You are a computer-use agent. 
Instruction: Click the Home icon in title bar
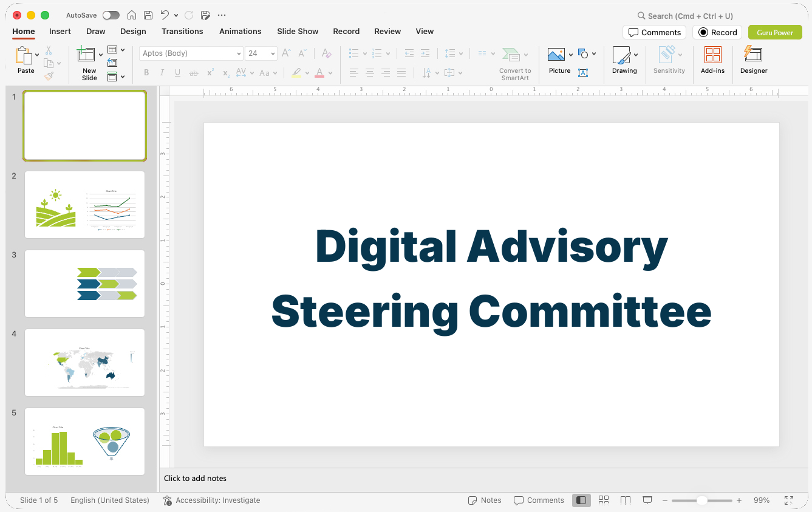click(x=132, y=15)
